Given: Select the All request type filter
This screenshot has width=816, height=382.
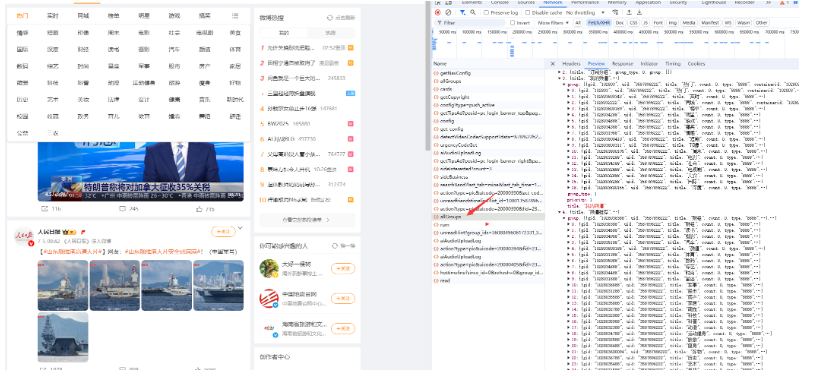Looking at the screenshot, I should click(x=578, y=23).
